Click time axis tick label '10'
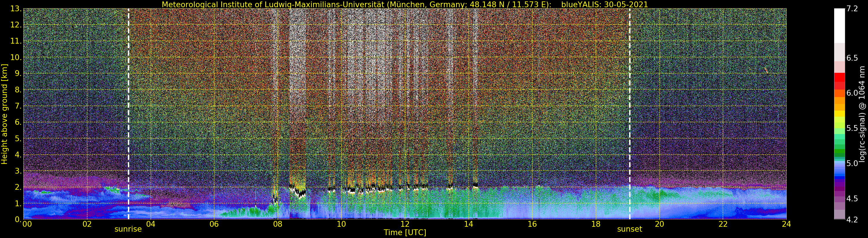 [x=341, y=224]
